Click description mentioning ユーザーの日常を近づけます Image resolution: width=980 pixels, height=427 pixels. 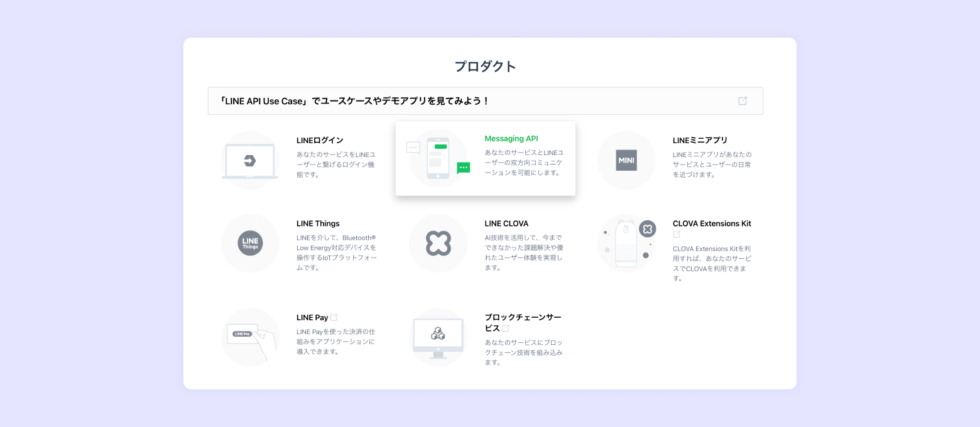tap(712, 165)
